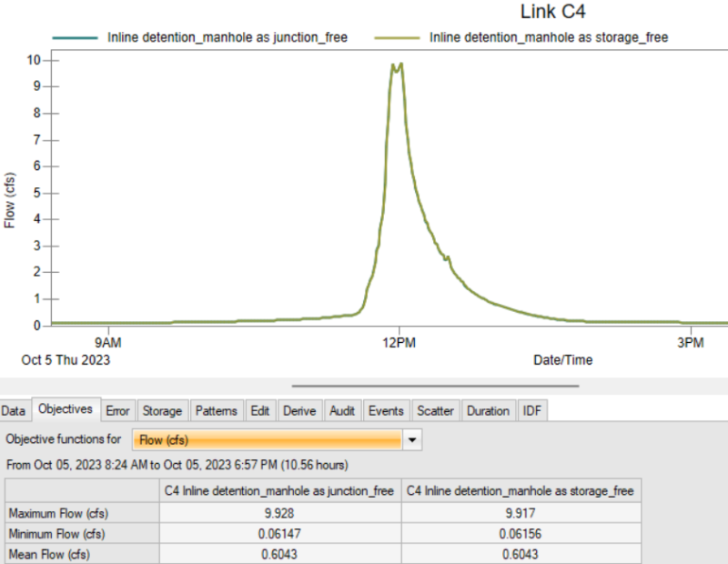
Task: Select the Maximum Flow (cfs) row header
Action: [x=79, y=512]
